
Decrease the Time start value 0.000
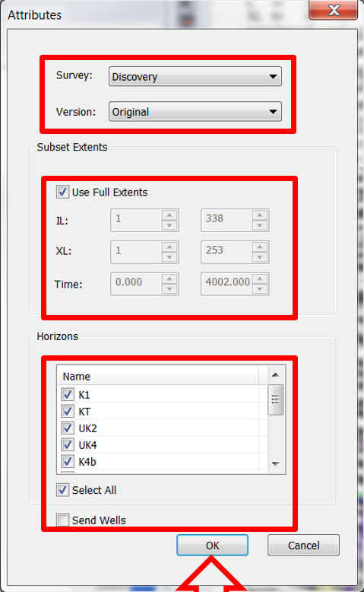tap(169, 289)
